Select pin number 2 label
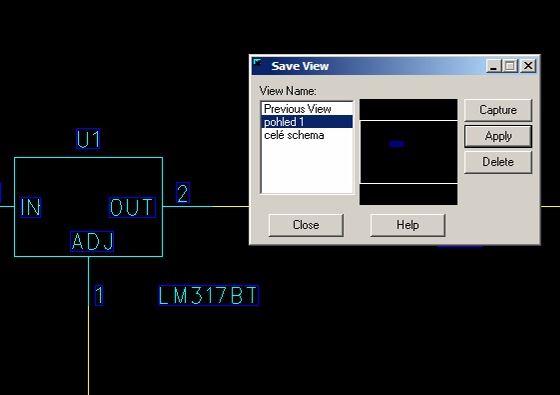Image resolution: width=560 pixels, height=395 pixels. click(x=183, y=193)
